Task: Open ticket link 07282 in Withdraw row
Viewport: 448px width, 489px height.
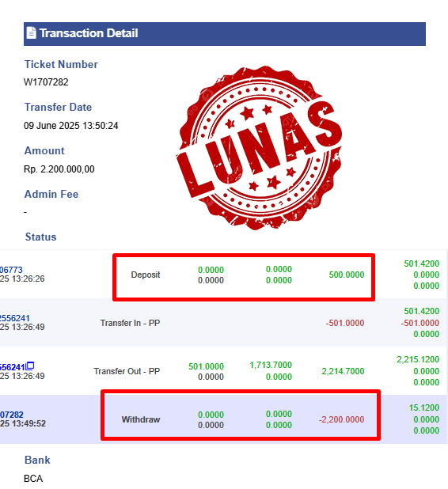Action: click(x=12, y=415)
